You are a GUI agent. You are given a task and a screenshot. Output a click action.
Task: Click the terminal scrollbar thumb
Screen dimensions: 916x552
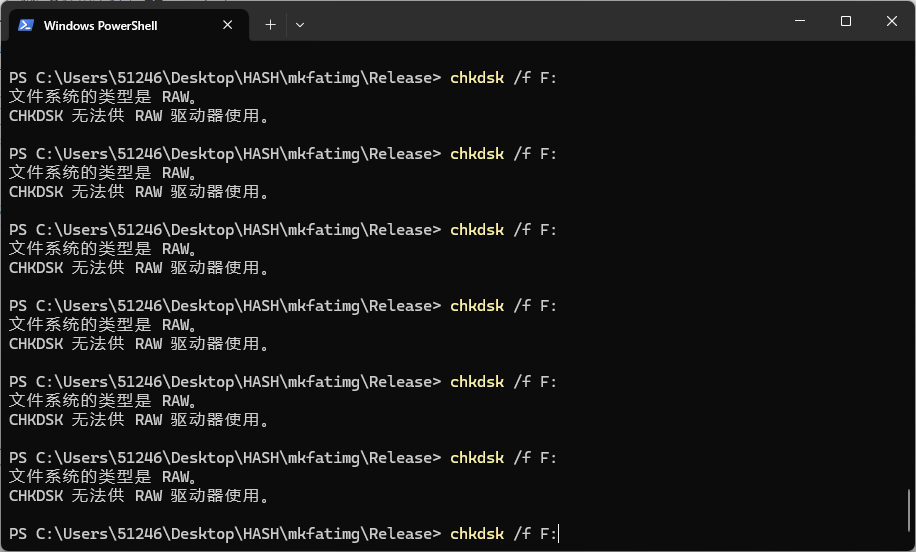pyautogui.click(x=909, y=511)
